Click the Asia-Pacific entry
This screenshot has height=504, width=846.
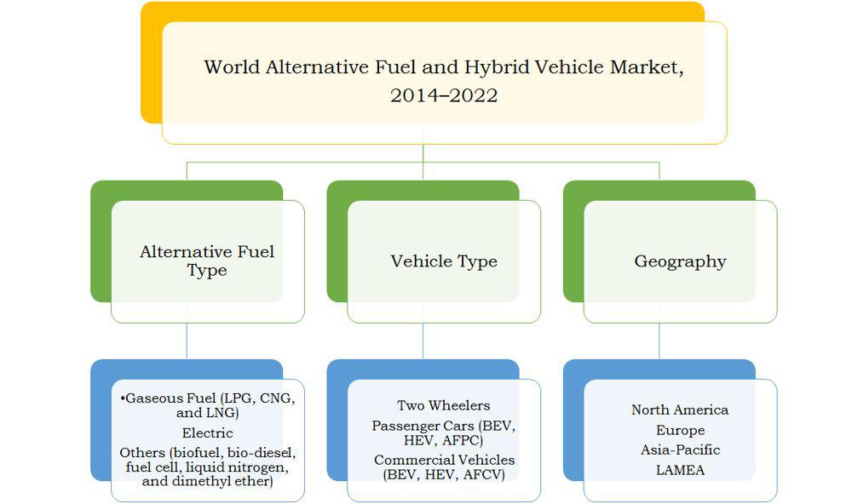681,450
